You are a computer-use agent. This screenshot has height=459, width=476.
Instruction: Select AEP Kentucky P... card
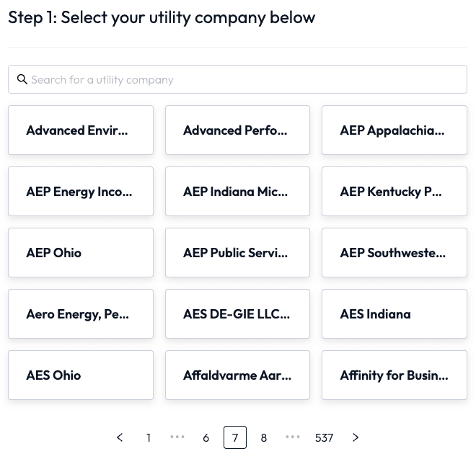[395, 192]
